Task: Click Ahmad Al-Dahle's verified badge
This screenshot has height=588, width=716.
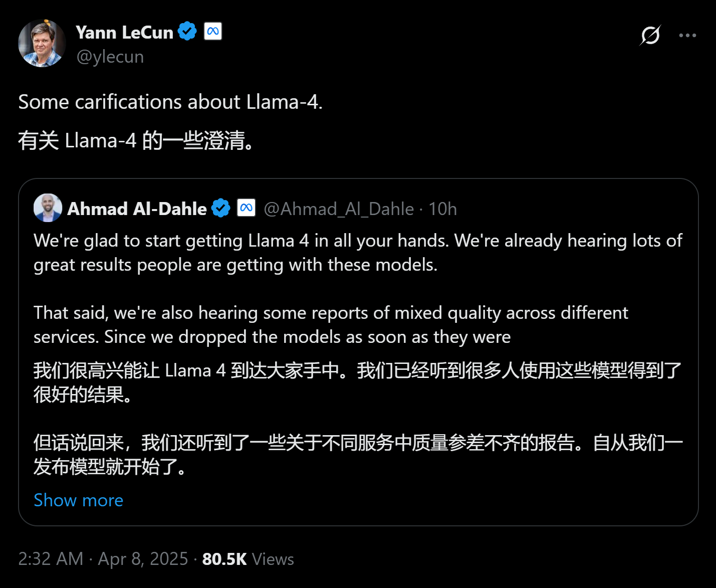Action: pyautogui.click(x=220, y=208)
